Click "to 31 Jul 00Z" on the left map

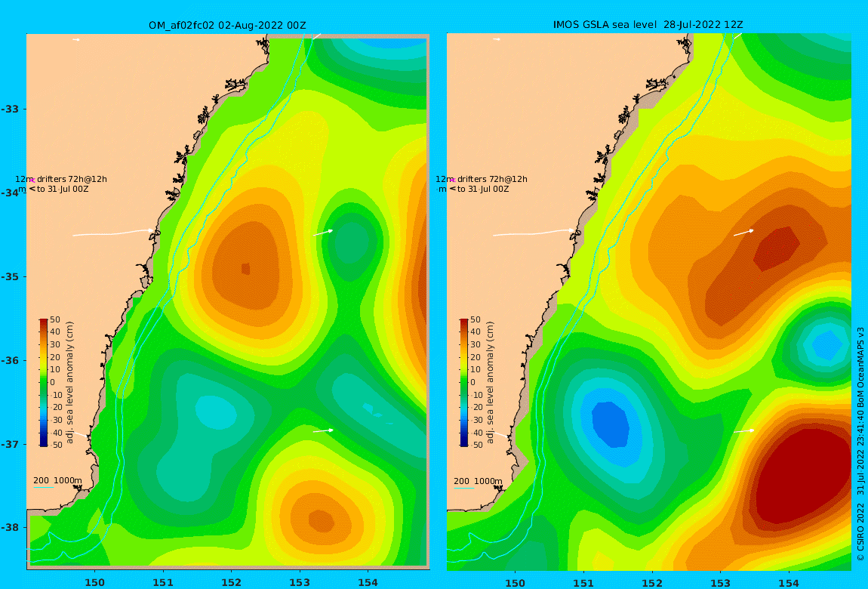tap(63, 190)
